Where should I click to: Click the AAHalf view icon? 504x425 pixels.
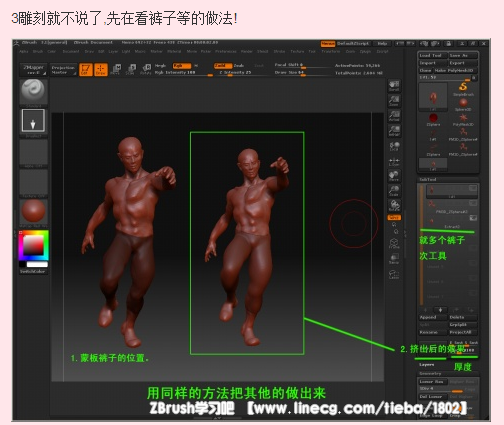394,131
